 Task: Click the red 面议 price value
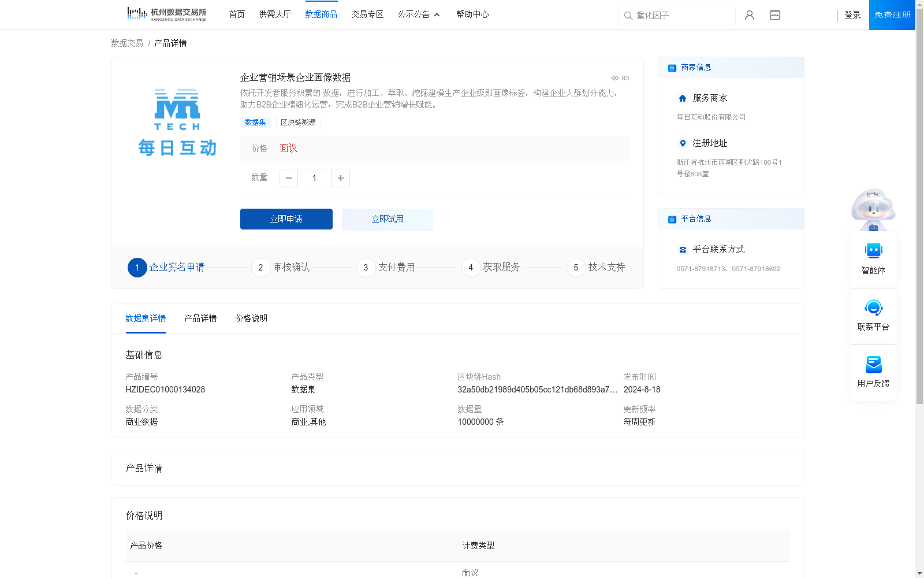pyautogui.click(x=289, y=149)
